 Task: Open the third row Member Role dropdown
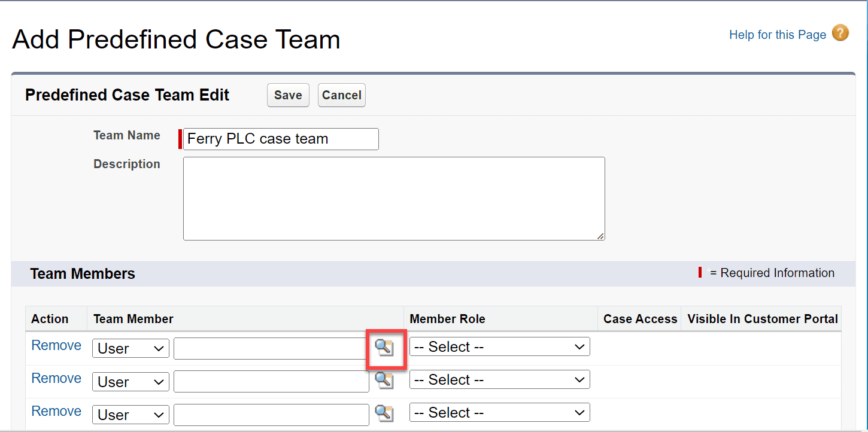tap(499, 412)
